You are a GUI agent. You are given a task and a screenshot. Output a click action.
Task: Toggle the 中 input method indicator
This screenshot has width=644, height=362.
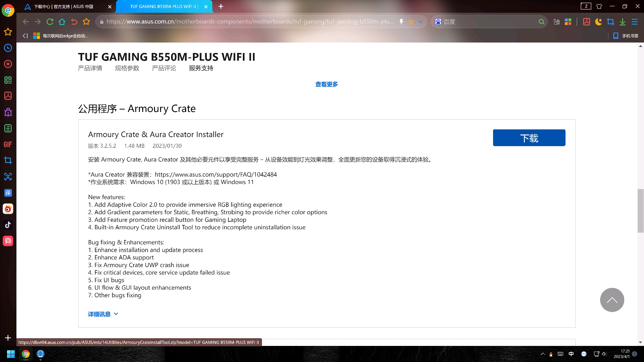point(571,354)
